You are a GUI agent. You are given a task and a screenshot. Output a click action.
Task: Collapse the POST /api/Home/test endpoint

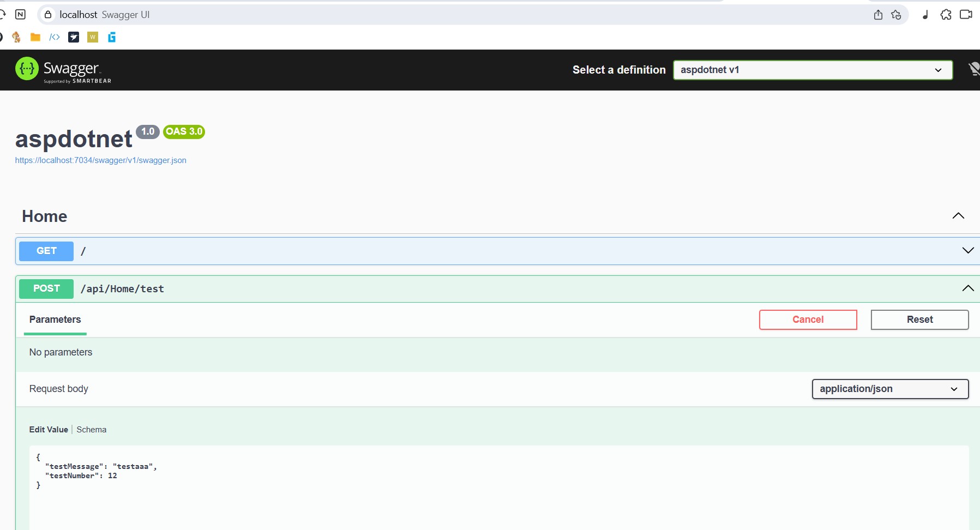967,288
